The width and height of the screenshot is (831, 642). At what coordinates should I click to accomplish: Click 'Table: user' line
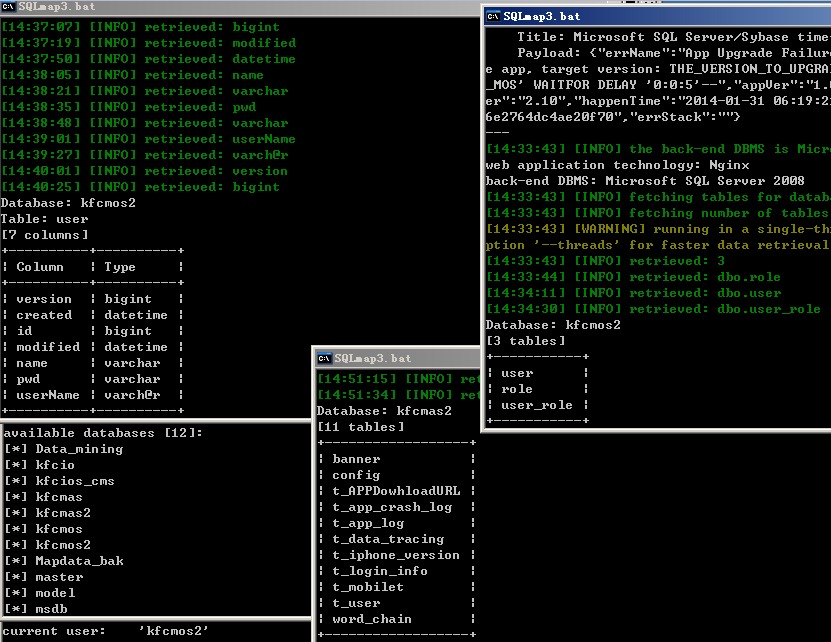(45, 219)
